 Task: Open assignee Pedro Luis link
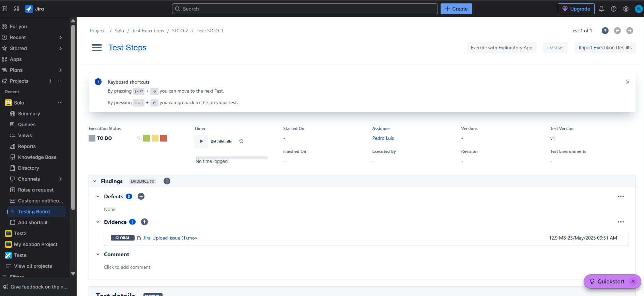[x=383, y=138]
